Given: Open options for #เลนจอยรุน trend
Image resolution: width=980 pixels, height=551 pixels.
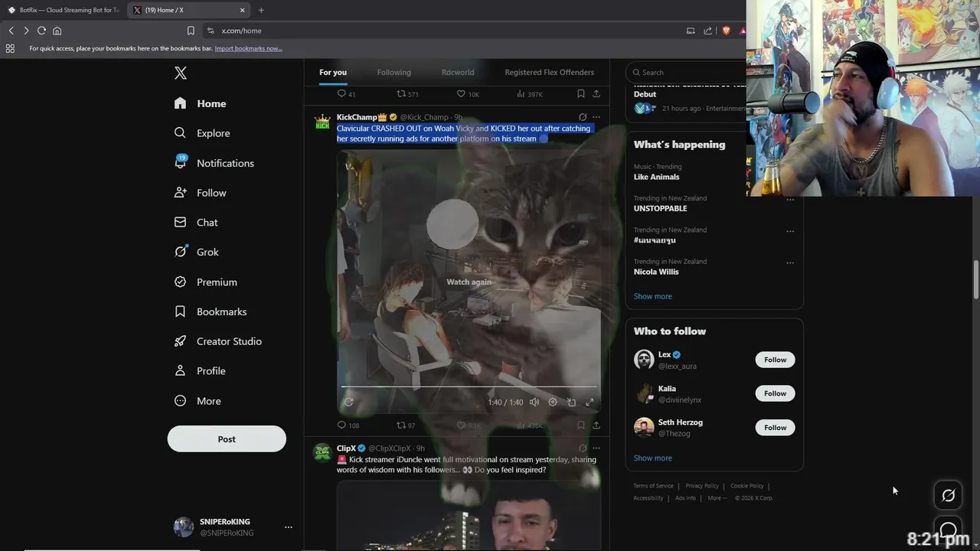Looking at the screenshot, I should point(790,231).
